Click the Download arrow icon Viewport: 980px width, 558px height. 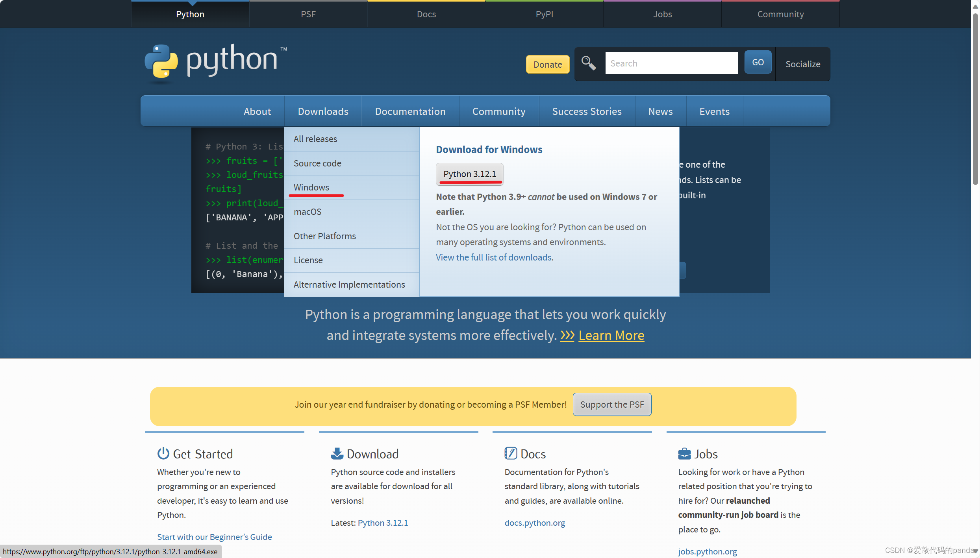point(337,453)
